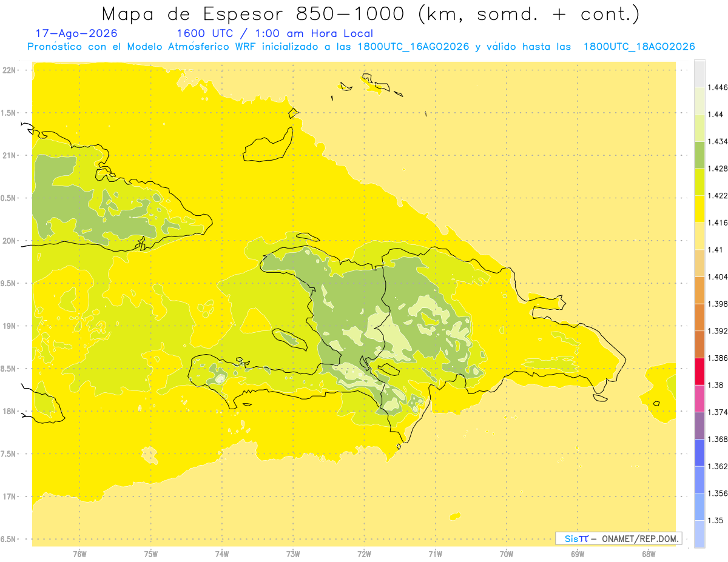Click the dark green legend swatch above 1.428
This screenshot has width=728, height=562.
pyautogui.click(x=699, y=155)
